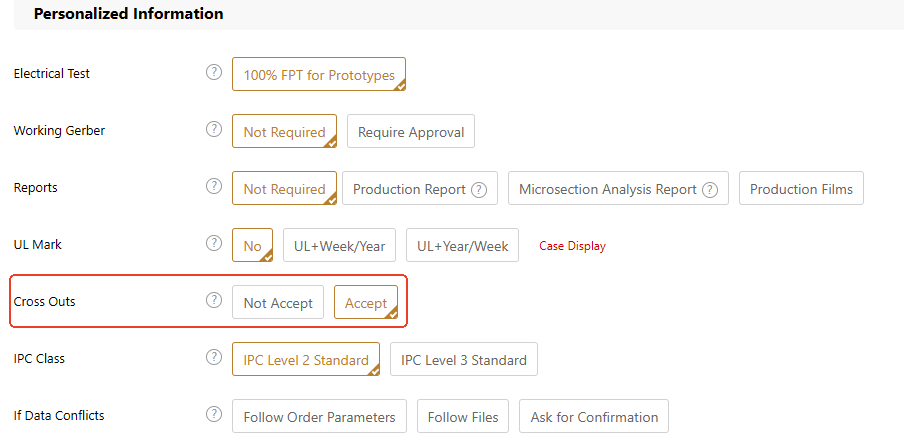Select IPC Level 3 Standard

click(464, 360)
